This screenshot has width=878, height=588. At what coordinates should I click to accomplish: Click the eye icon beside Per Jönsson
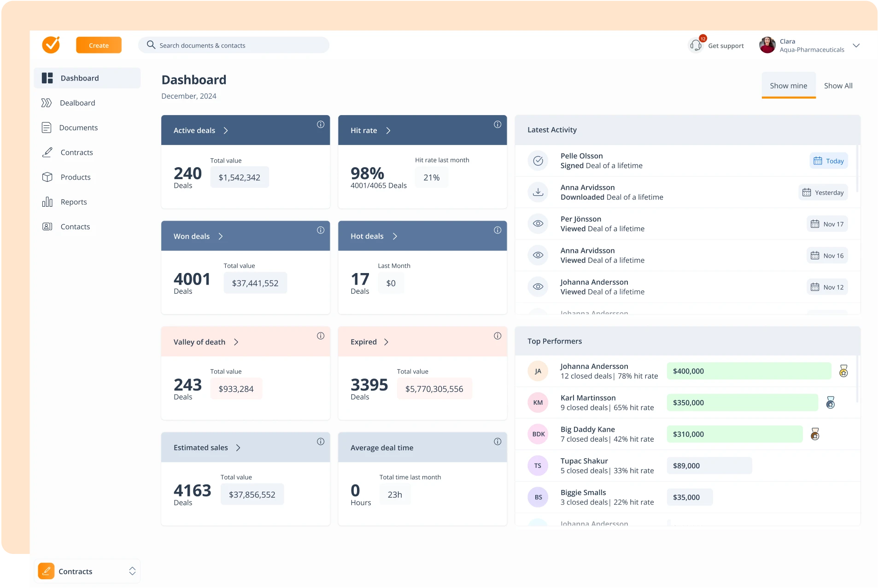point(538,224)
